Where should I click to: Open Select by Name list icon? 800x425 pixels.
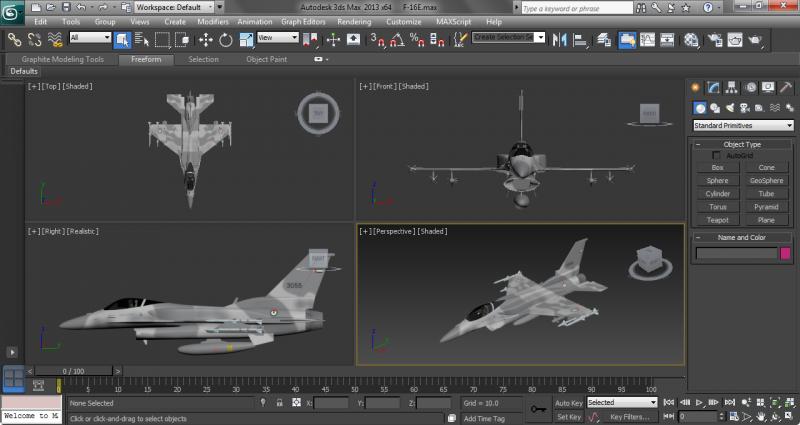[142, 39]
